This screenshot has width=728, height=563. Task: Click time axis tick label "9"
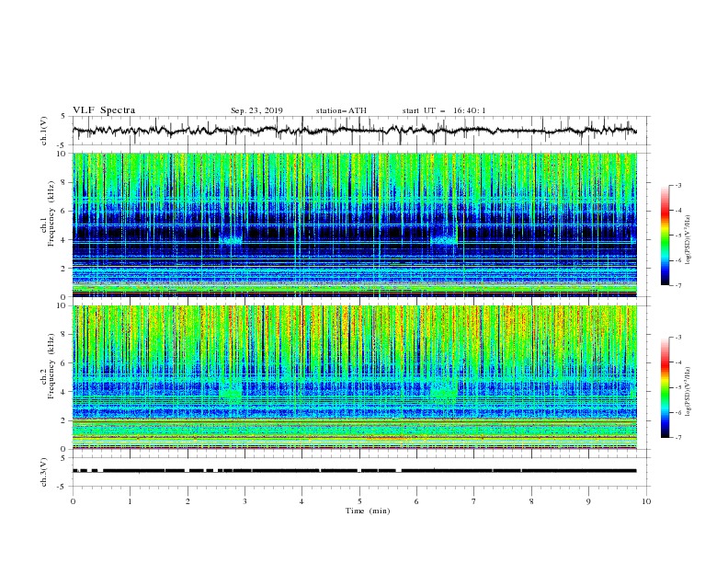[x=588, y=501]
